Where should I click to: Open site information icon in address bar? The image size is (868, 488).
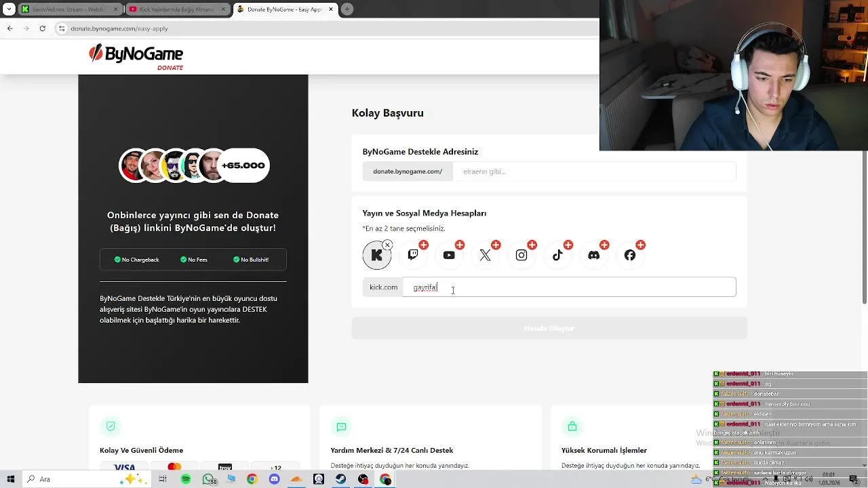[x=62, y=28]
